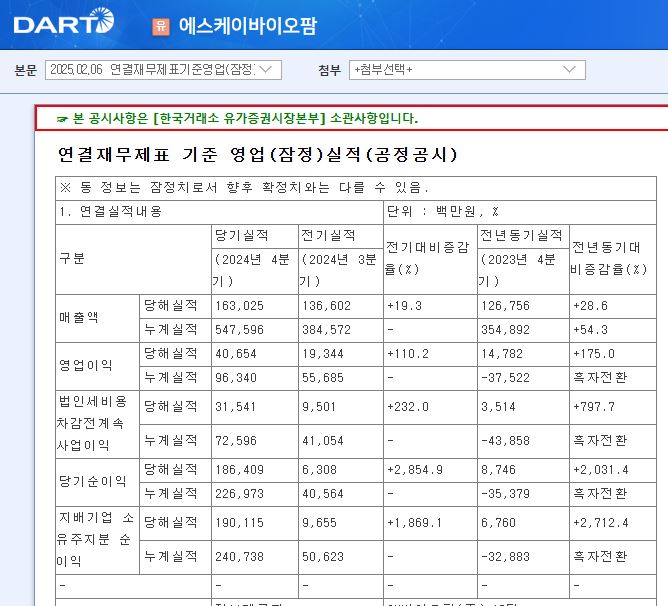
Task: Click the 전기실적 column header
Action: coord(341,236)
